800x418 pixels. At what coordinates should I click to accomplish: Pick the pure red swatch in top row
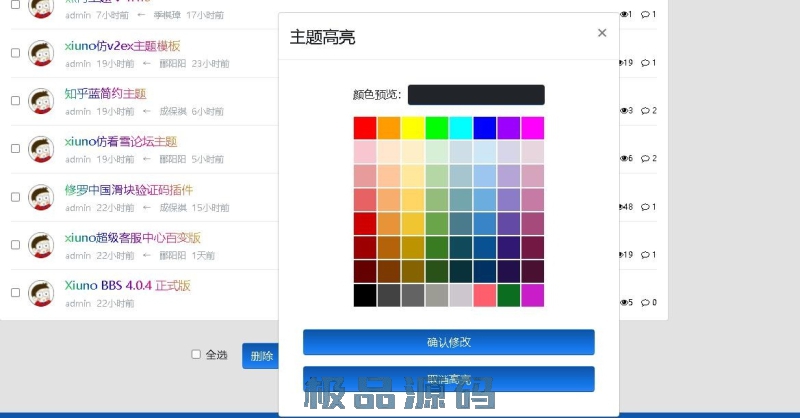pos(365,128)
